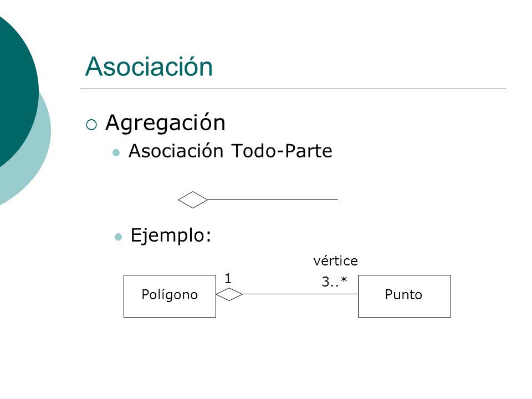
Task: Click the hollow circle bullet beside Agregación
Action: pyautogui.click(x=91, y=125)
